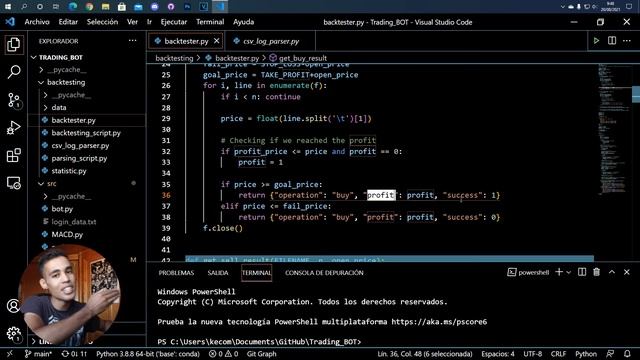Create new terminal with plus icon

coord(559,272)
